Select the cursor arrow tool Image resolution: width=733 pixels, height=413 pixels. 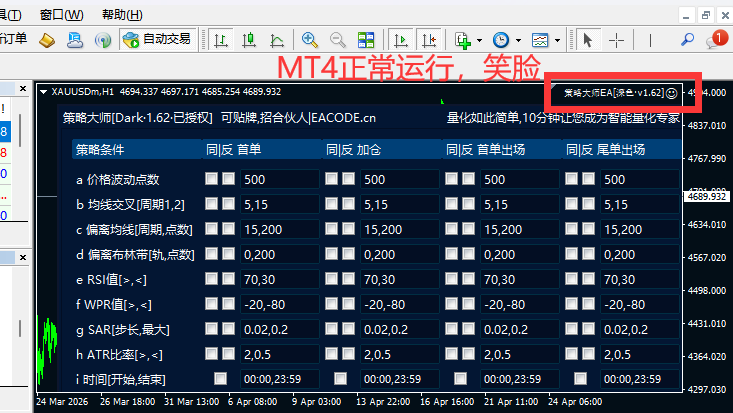point(588,40)
